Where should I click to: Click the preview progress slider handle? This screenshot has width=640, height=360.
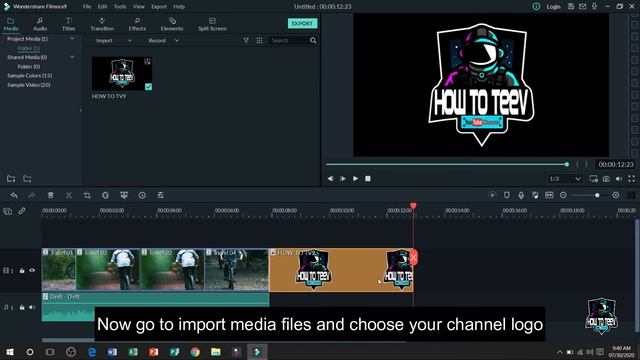567,164
